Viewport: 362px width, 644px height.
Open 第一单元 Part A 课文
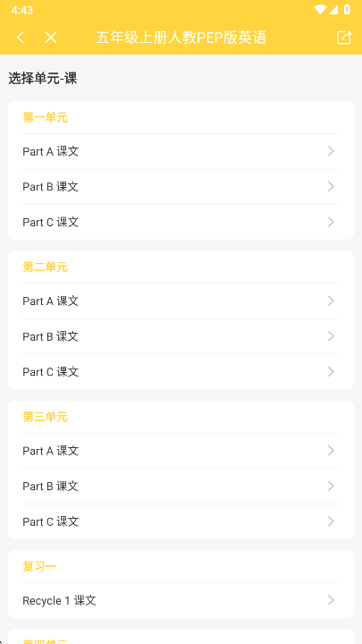[x=181, y=151]
